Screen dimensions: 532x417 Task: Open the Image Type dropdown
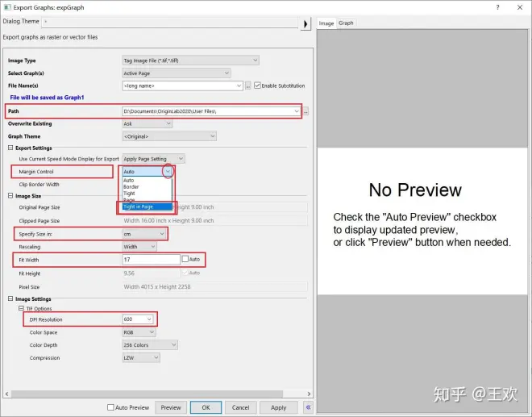tap(191, 60)
